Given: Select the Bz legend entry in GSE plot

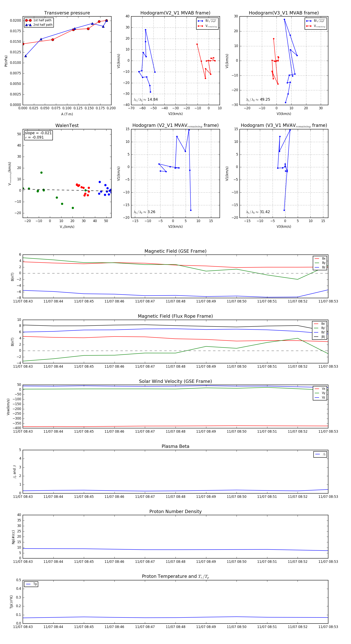Looking at the screenshot, I should click(x=320, y=267).
